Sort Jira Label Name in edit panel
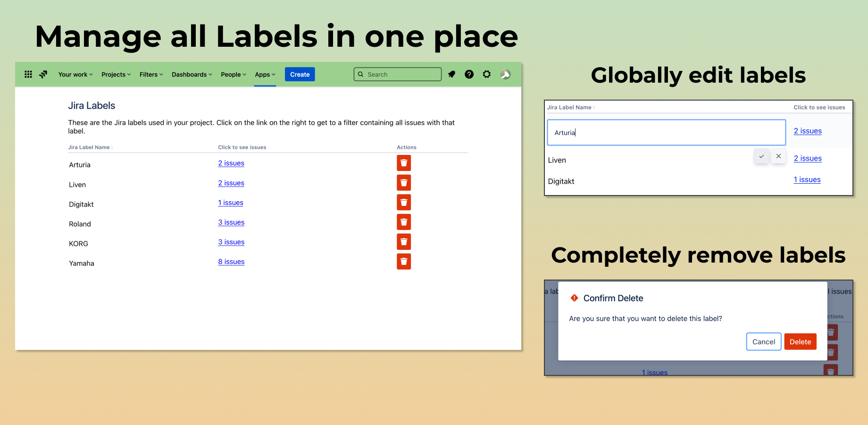Screen dimensions: 868x425 coord(571,107)
